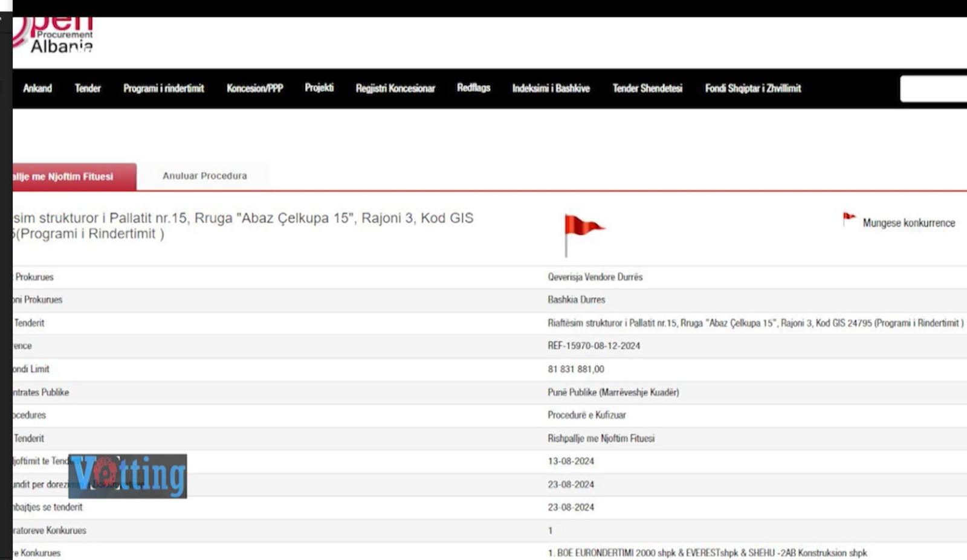Click the Konkurues operators count value 1
This screenshot has height=560, width=967.
pos(550,530)
